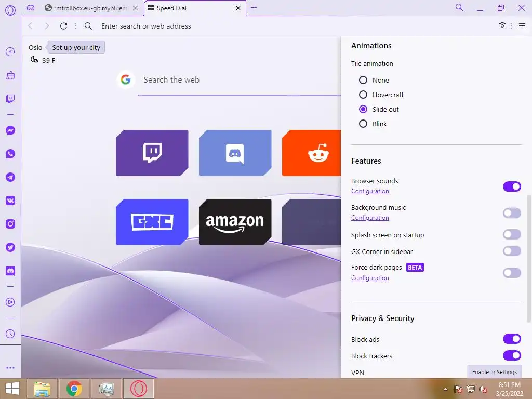Search open tabs with magnifier icon

459,7
